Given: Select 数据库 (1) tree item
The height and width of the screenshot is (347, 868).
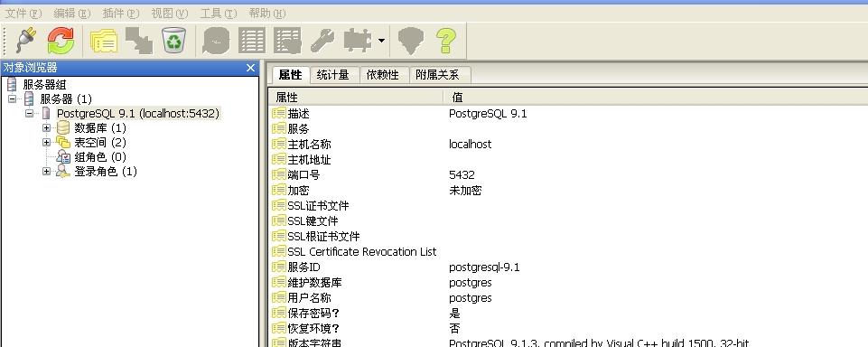Looking at the screenshot, I should pos(100,127).
